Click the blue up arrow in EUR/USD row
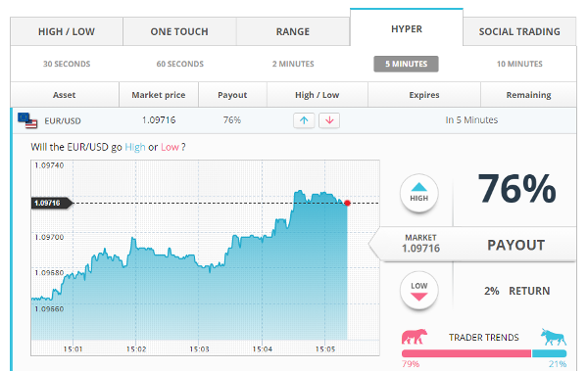 coord(304,120)
